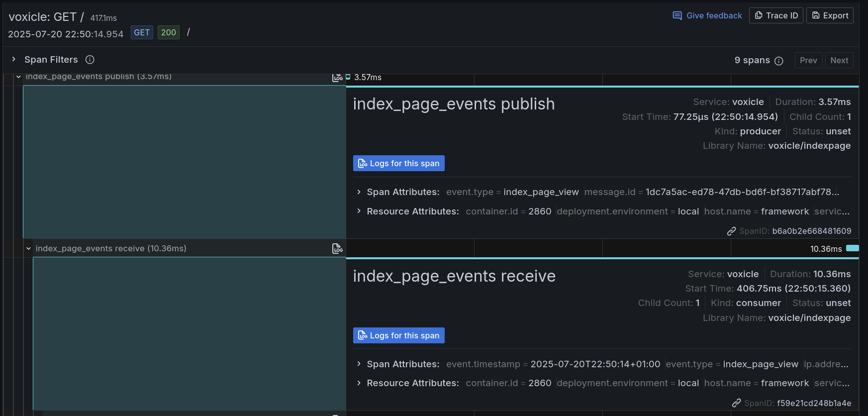The width and height of the screenshot is (868, 416).
Task: Click the Export button
Action: point(830,15)
